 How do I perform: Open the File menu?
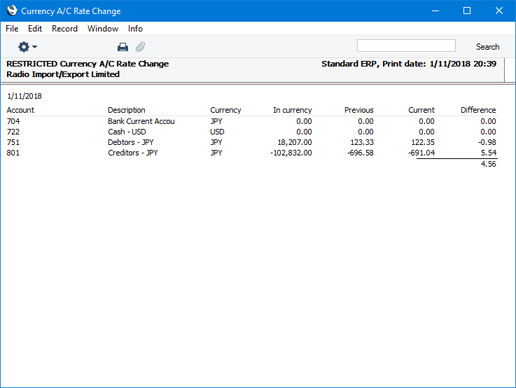[x=12, y=29]
